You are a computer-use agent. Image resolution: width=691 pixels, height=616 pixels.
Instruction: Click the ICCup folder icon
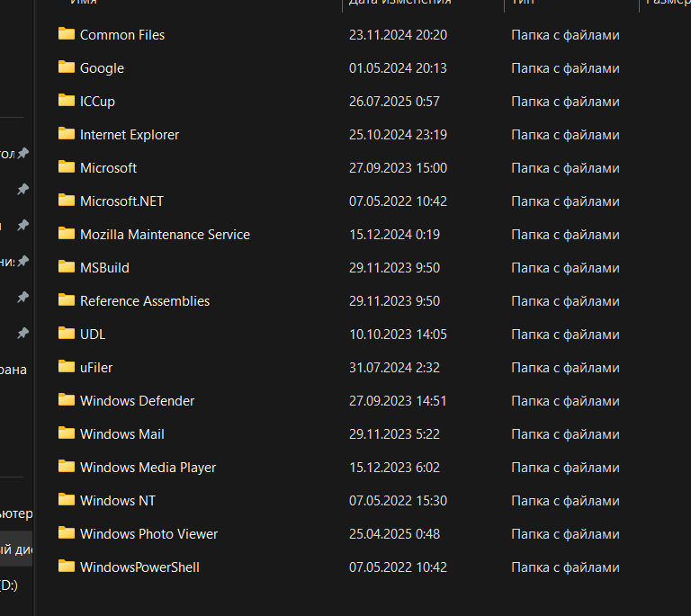67,101
